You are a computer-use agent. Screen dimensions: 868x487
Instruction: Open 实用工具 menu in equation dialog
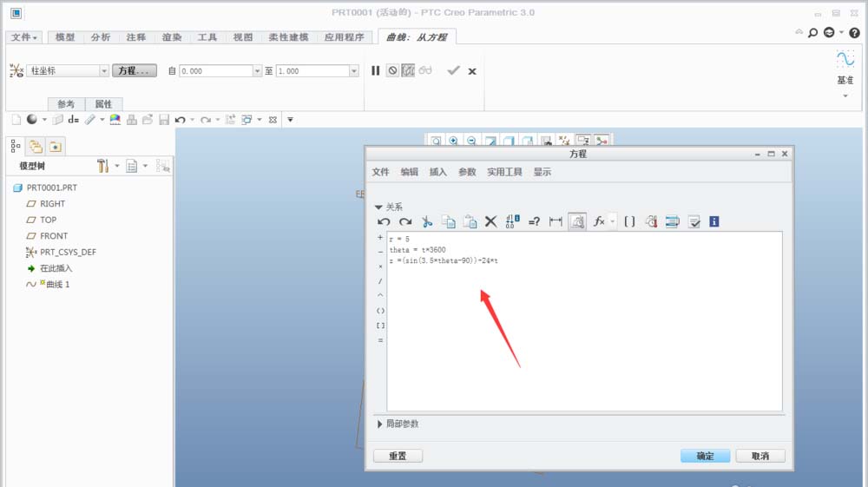click(504, 172)
